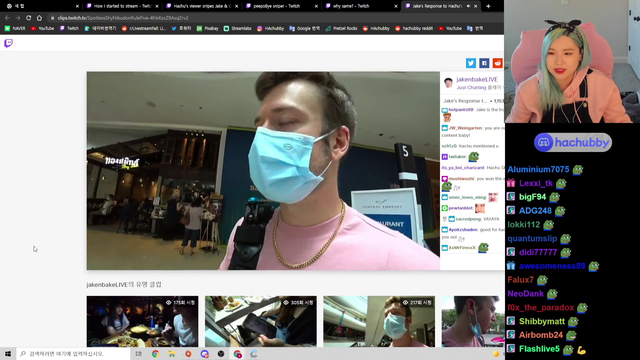Open browser home page
Image resolution: width=640 pixels, height=360 pixels.
tap(39, 18)
